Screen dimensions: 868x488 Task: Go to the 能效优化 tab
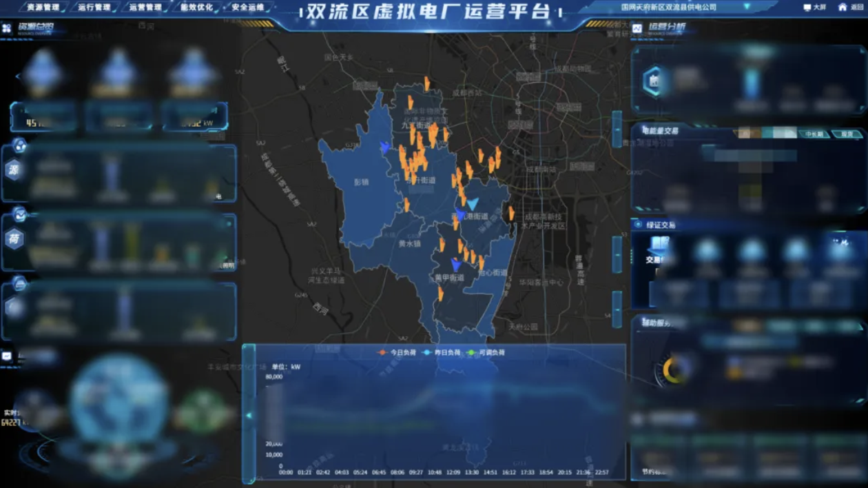[x=197, y=8]
